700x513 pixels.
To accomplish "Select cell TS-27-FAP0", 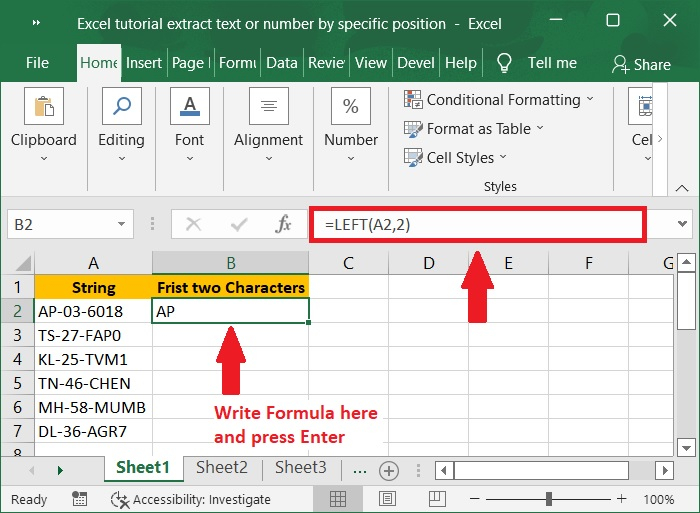I will point(93,335).
